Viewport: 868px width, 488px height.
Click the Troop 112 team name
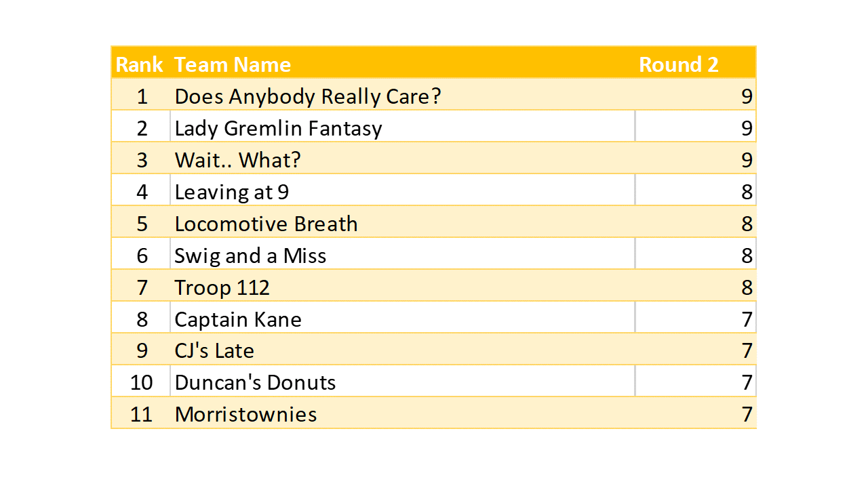(x=222, y=287)
